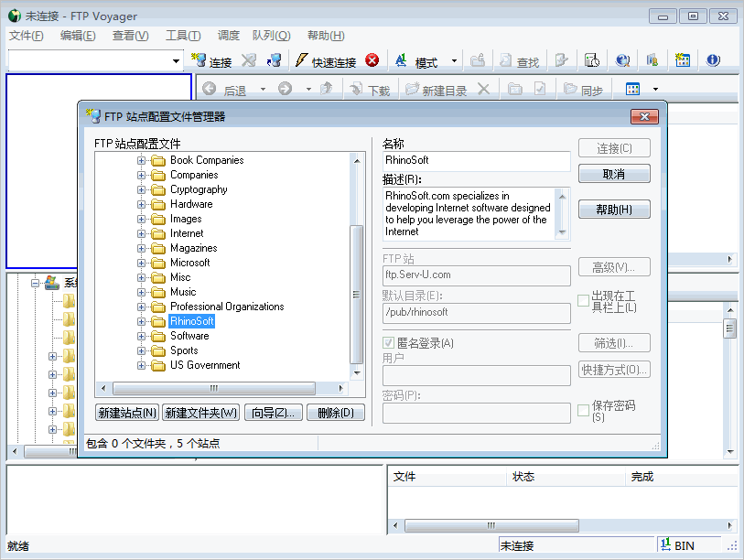Click the site tree horizontal scrollbar thumb

[x=214, y=388]
